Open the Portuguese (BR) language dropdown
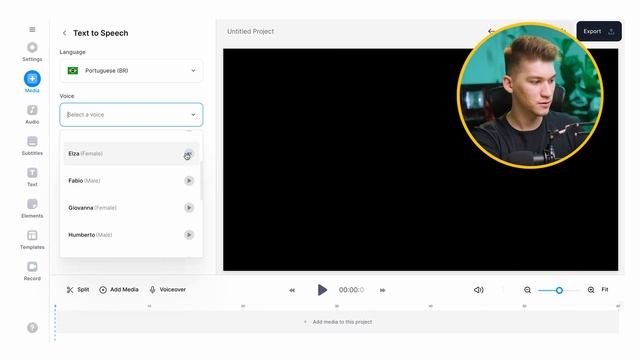The image size is (640, 360). 131,71
